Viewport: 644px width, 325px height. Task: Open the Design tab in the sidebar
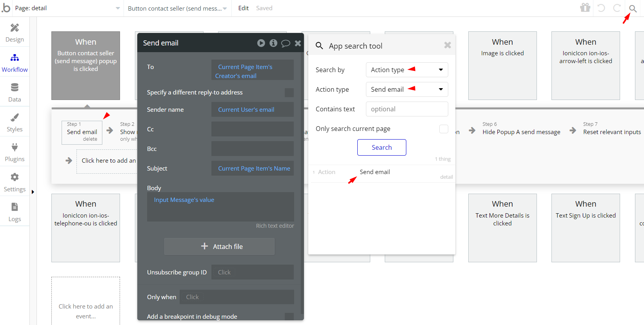click(x=15, y=33)
